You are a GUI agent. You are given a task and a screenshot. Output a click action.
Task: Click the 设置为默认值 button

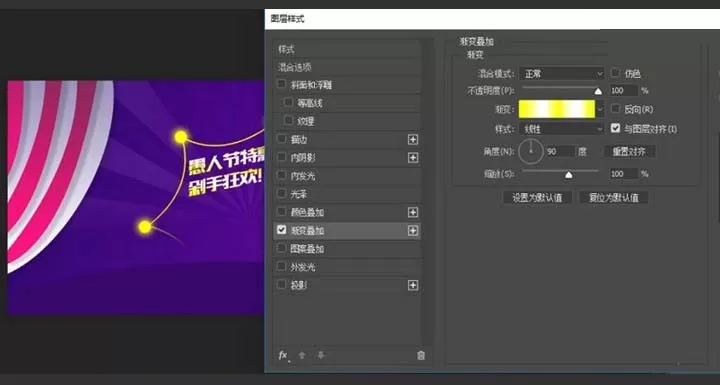537,198
